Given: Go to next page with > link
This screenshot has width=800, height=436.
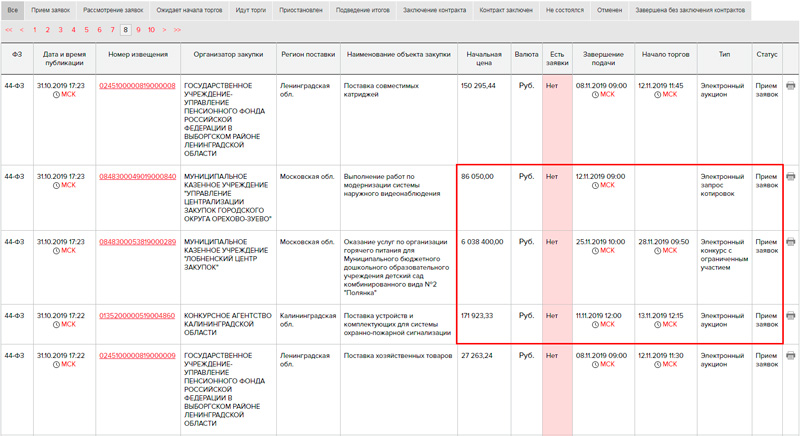Looking at the screenshot, I should [x=164, y=30].
